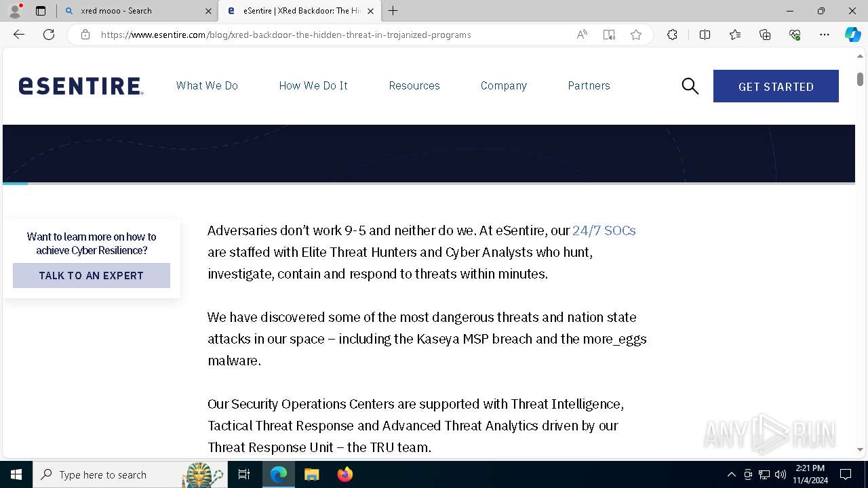Open the Favorites list icon
This screenshot has width=868, height=488.
[735, 35]
